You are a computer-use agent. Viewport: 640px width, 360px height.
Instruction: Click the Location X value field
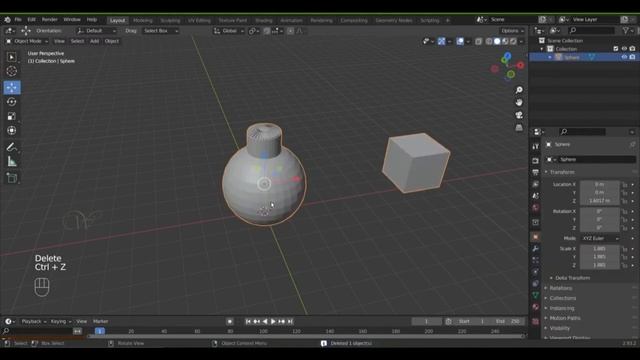[600, 184]
